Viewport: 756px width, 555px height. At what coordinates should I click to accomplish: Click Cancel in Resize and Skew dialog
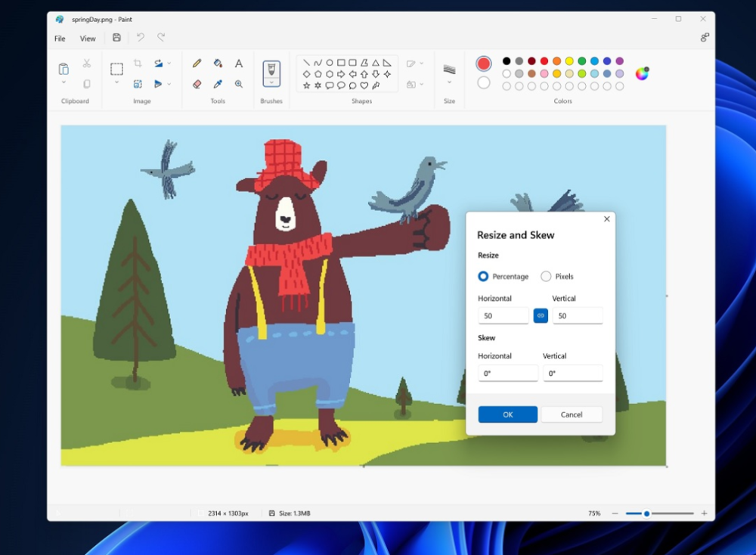coord(572,414)
